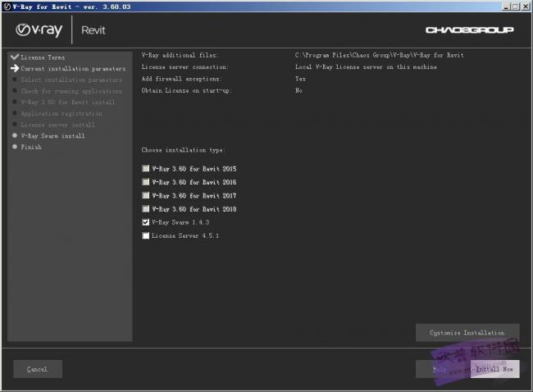533x392 pixels.
Task: Toggle V-Ray 3.60 for Revit 2017
Action: tap(146, 195)
